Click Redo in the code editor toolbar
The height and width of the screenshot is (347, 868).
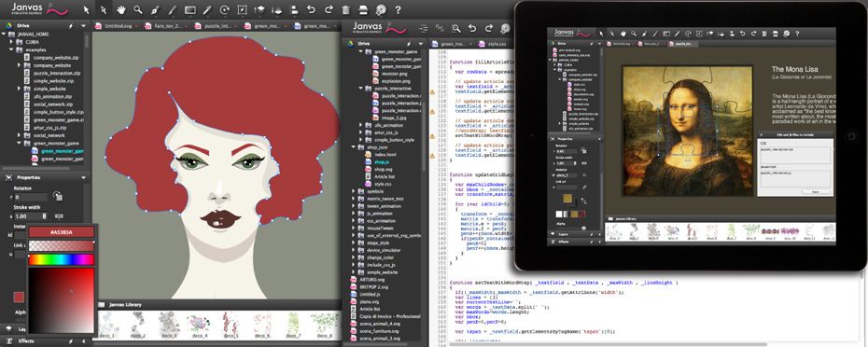click(489, 28)
